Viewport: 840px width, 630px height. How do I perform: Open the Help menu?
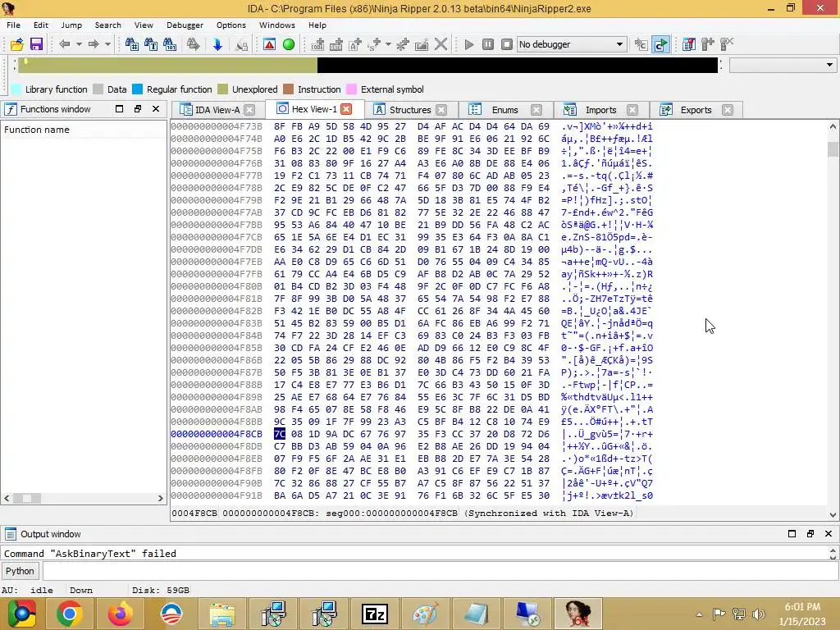[317, 25]
